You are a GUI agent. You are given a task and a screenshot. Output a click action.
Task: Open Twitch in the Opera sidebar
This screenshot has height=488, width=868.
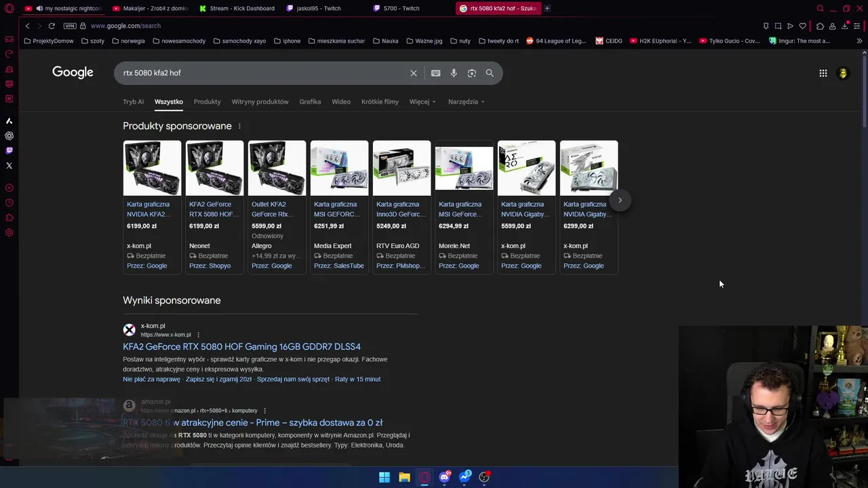point(9,150)
